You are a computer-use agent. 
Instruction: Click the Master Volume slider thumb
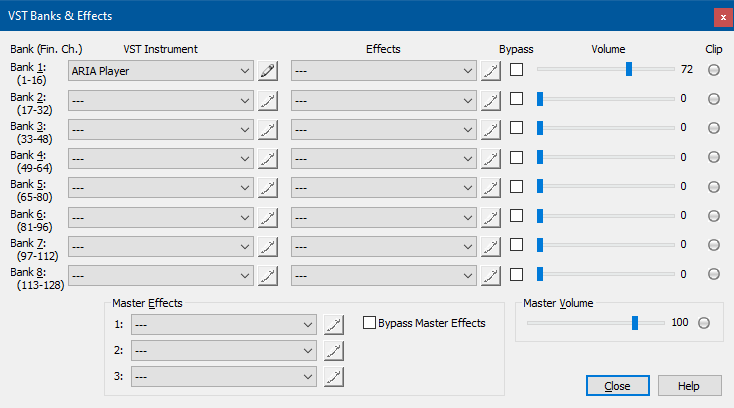pyautogui.click(x=635, y=323)
